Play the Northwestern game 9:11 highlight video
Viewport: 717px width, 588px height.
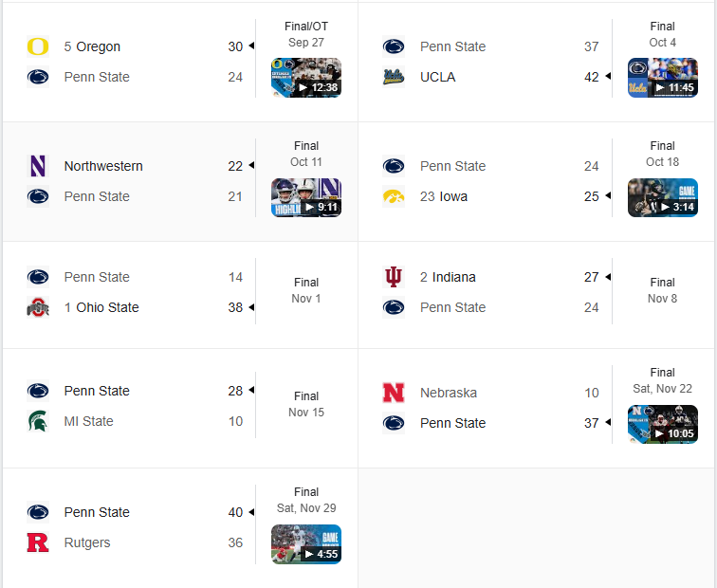(x=306, y=197)
